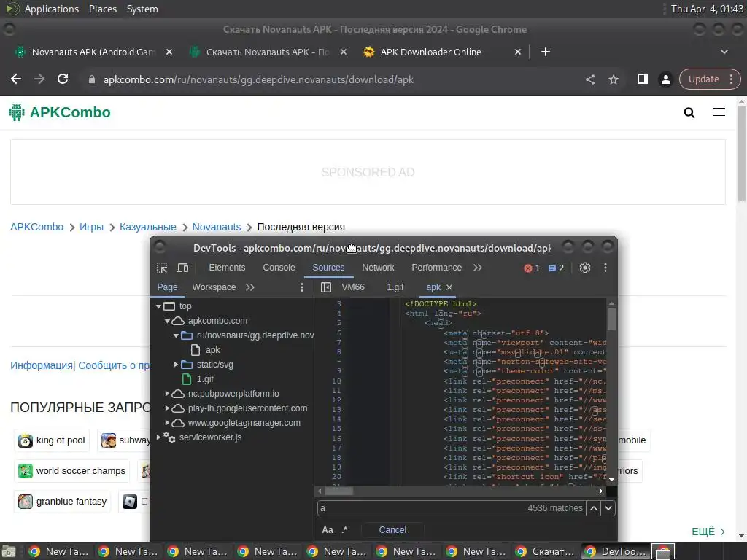The image size is (747, 560).
Task: Open DevTools three-dot customize menu
Action: point(605,268)
